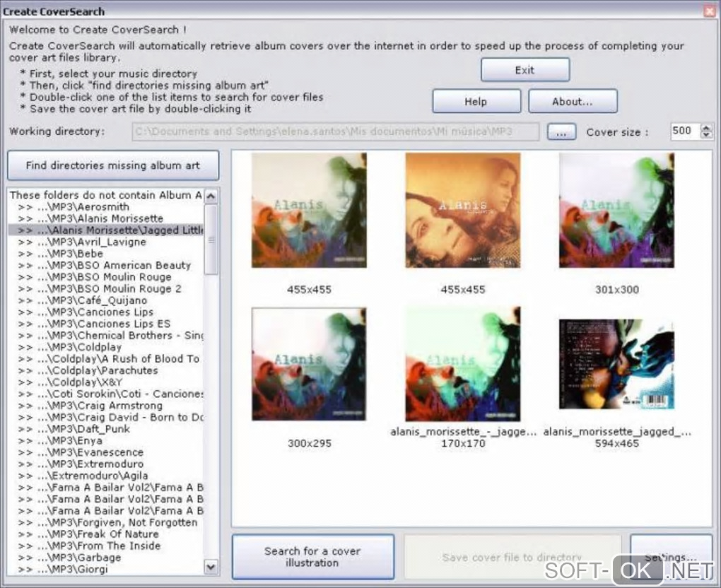Click the folder list scrollbar thumb

211,240
